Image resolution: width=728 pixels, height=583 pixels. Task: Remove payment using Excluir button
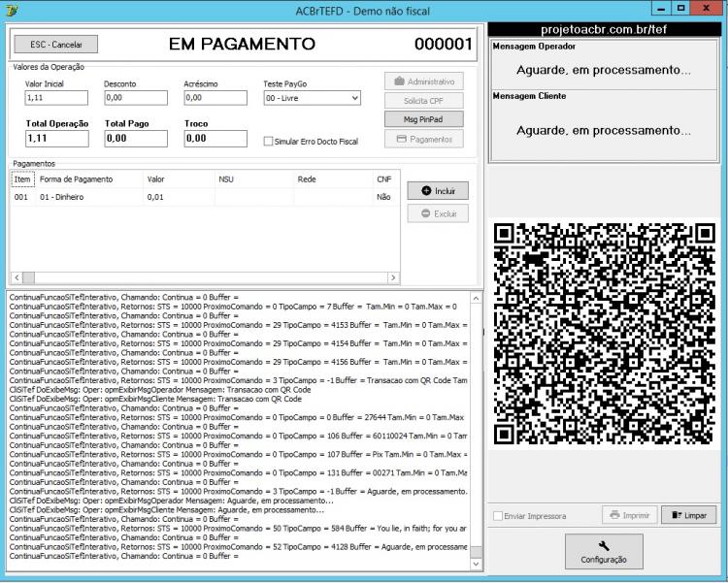point(438,213)
